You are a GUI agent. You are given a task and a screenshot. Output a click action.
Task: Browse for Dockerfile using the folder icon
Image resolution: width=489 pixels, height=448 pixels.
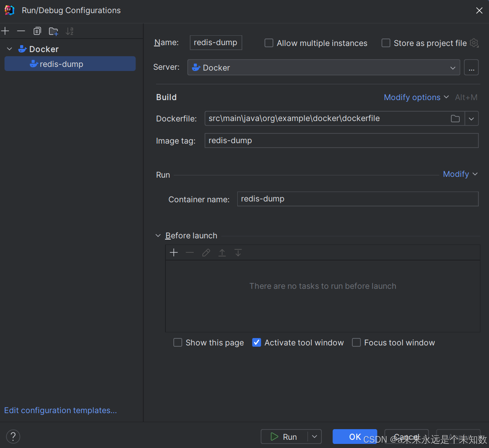[x=455, y=119]
